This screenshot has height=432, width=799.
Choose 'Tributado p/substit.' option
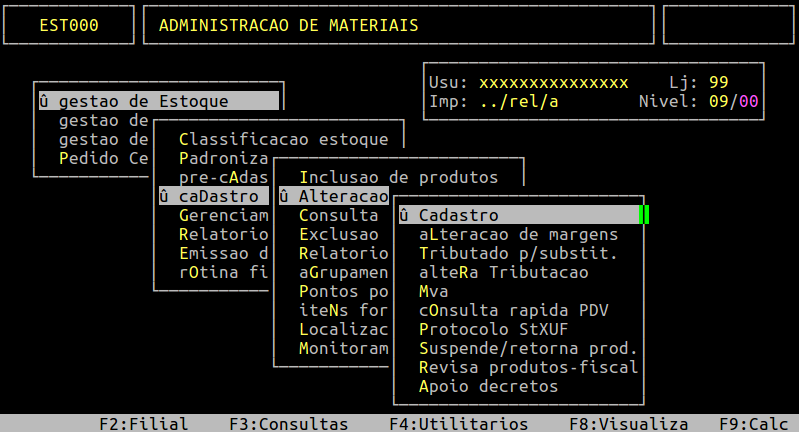coord(518,253)
